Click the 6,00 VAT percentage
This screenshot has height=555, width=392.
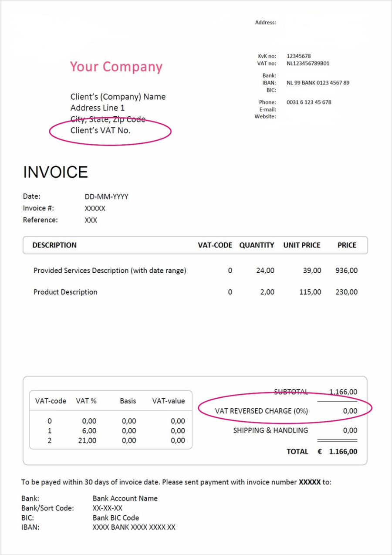point(89,431)
